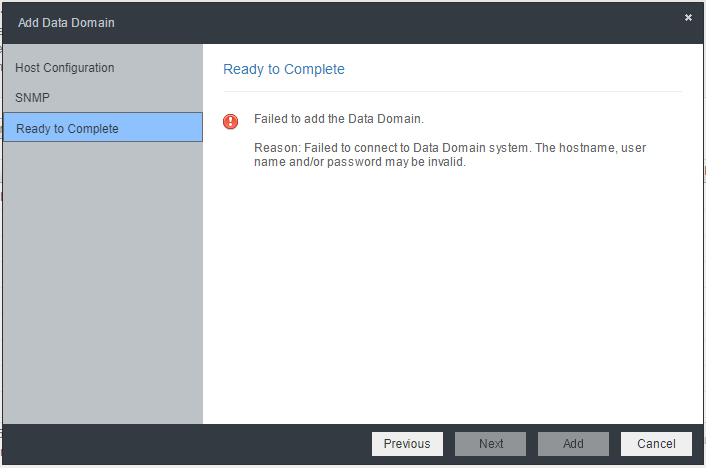
Task: Click the divider line under the heading
Action: click(453, 91)
